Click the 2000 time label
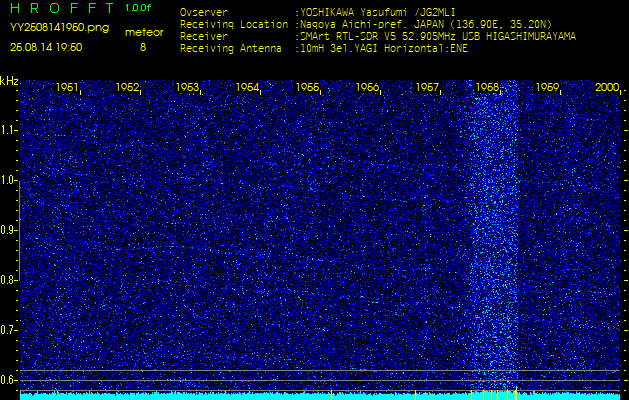629x400 pixels. (607, 87)
